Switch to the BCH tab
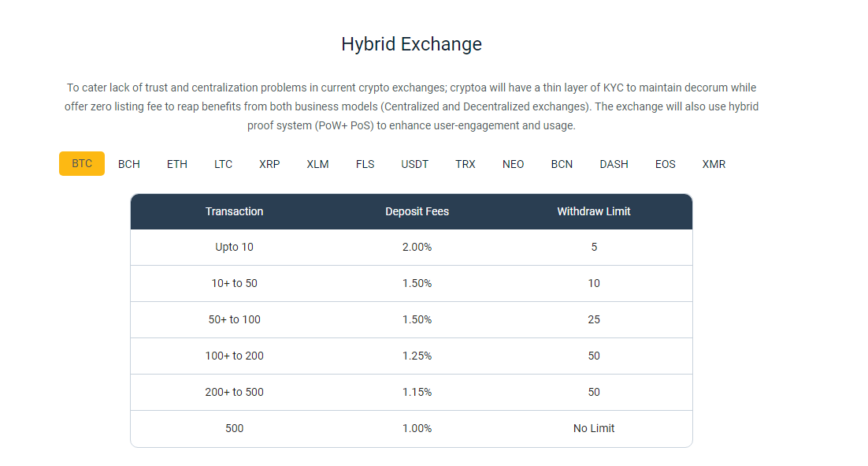 point(129,164)
